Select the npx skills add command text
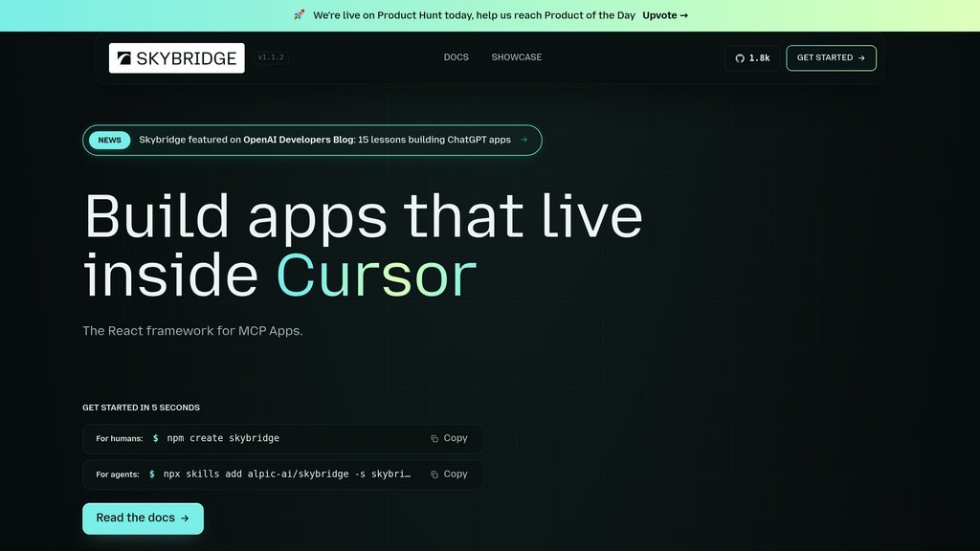980x551 pixels. click(x=287, y=474)
